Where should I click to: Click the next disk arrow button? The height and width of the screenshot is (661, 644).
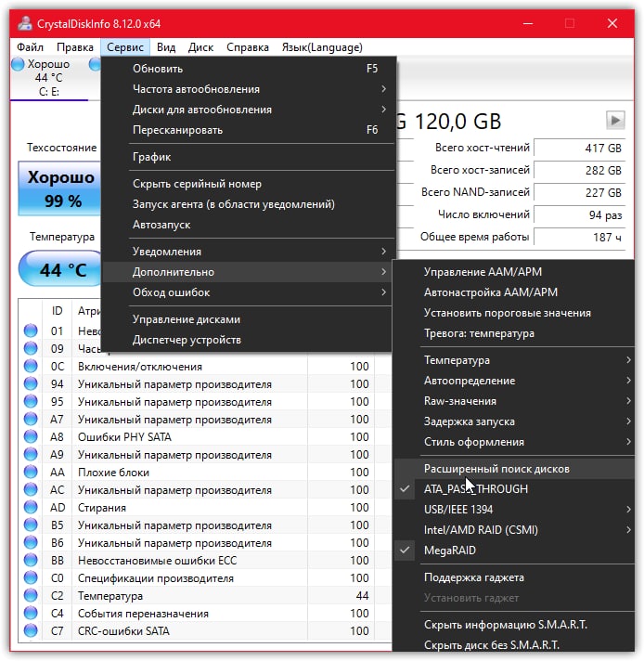click(x=615, y=120)
